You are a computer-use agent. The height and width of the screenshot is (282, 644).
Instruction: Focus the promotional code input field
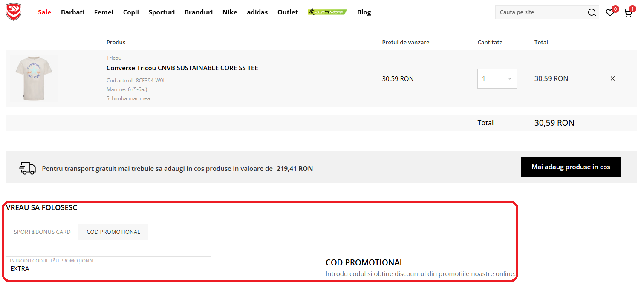pos(108,269)
